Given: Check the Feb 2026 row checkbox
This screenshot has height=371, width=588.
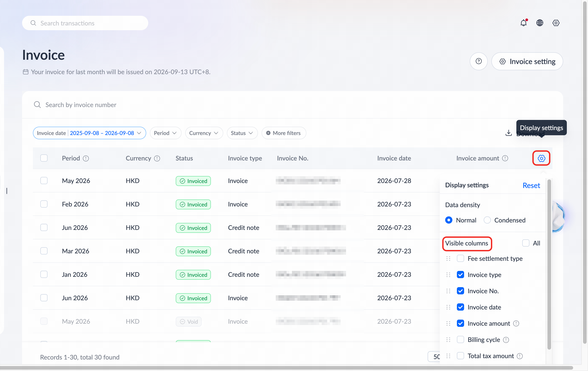Looking at the screenshot, I should point(44,204).
